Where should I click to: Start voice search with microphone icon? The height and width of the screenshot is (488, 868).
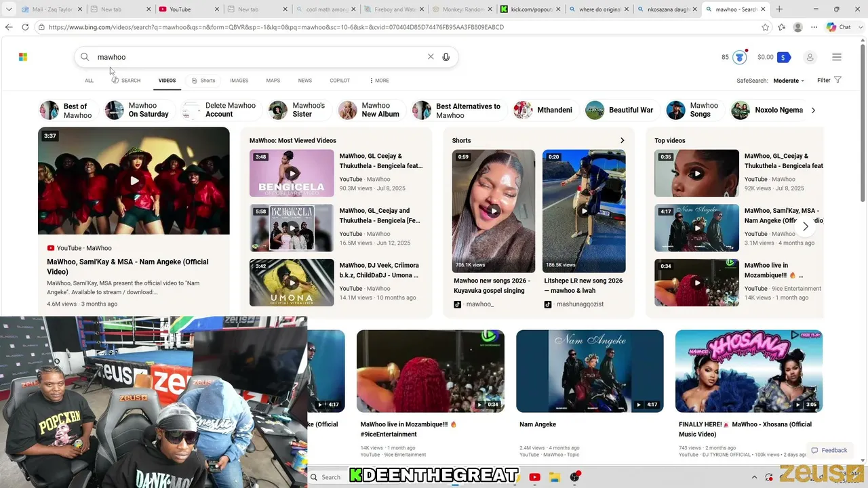pos(446,57)
